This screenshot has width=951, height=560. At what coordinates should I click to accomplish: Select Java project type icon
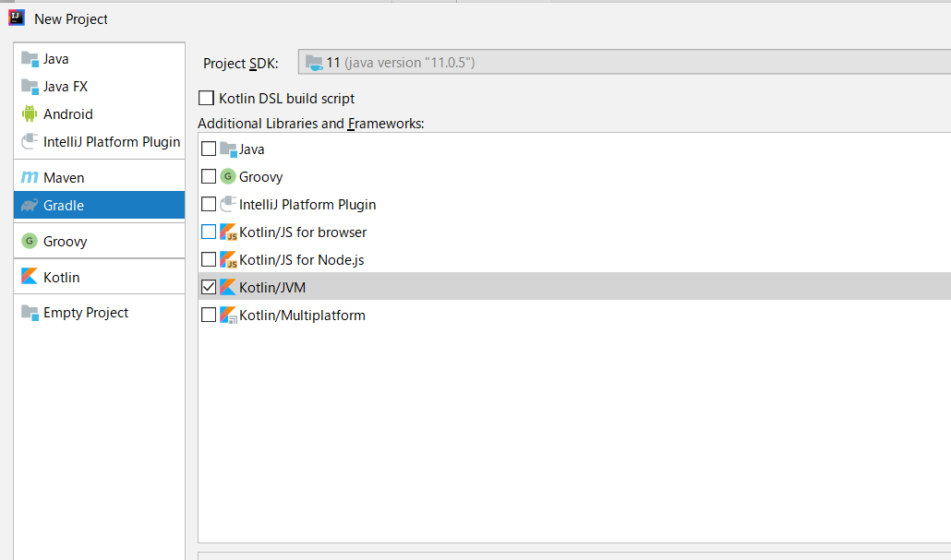click(x=30, y=59)
